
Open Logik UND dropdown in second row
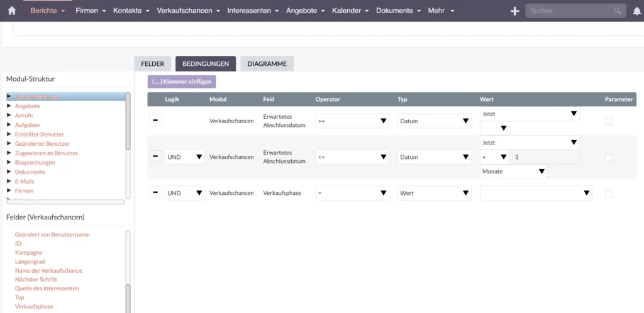pos(185,157)
